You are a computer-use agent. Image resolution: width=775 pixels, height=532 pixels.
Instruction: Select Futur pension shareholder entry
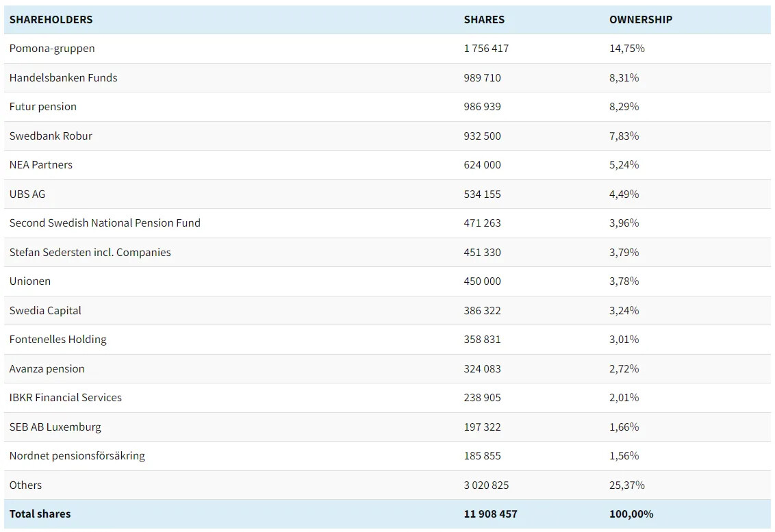[43, 107]
